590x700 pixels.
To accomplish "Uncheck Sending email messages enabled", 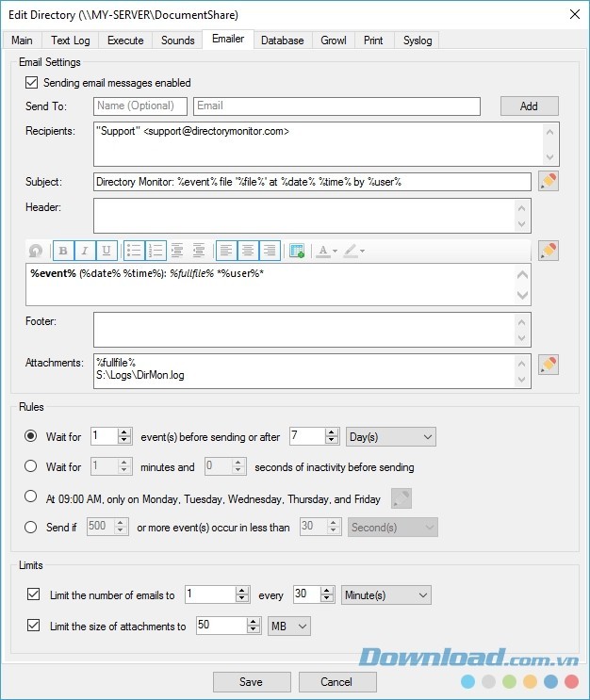I will [32, 83].
